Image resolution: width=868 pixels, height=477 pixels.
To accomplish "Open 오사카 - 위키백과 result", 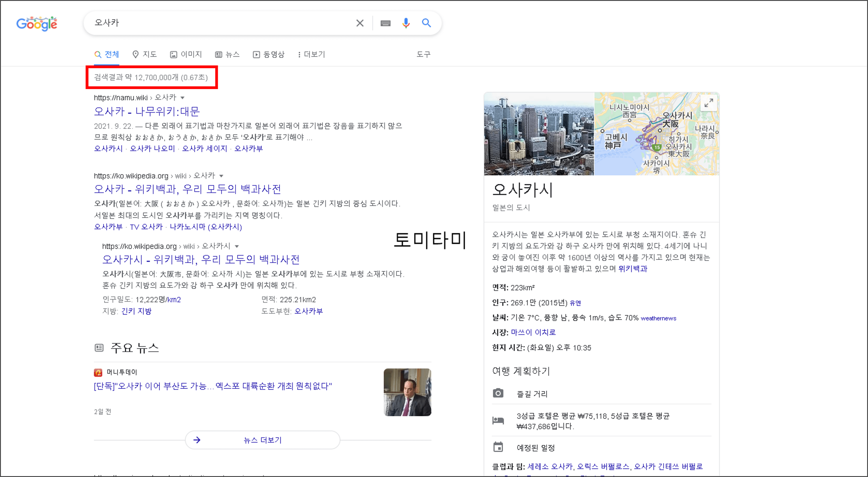I will (x=187, y=189).
